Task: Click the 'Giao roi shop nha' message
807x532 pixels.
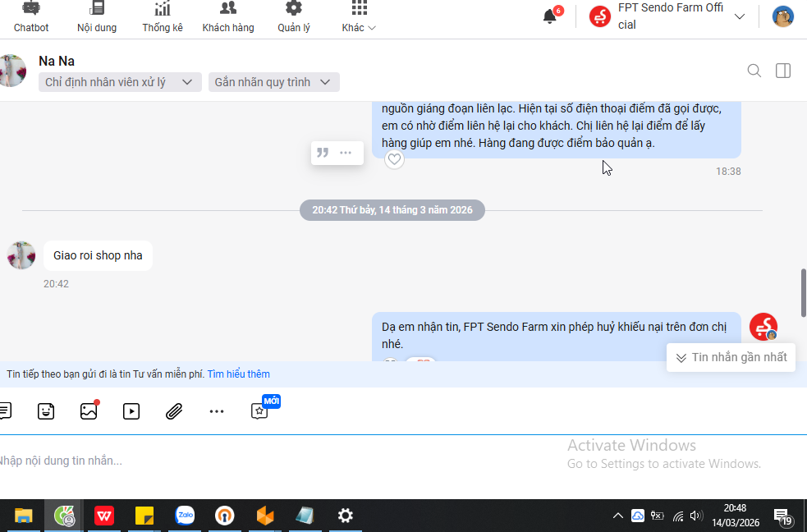Action: click(98, 255)
